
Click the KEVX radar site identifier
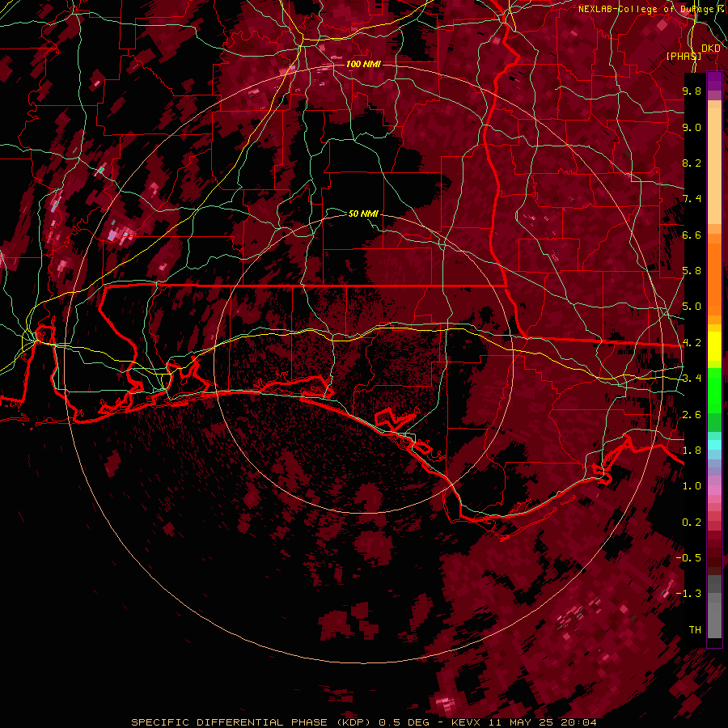(x=467, y=722)
